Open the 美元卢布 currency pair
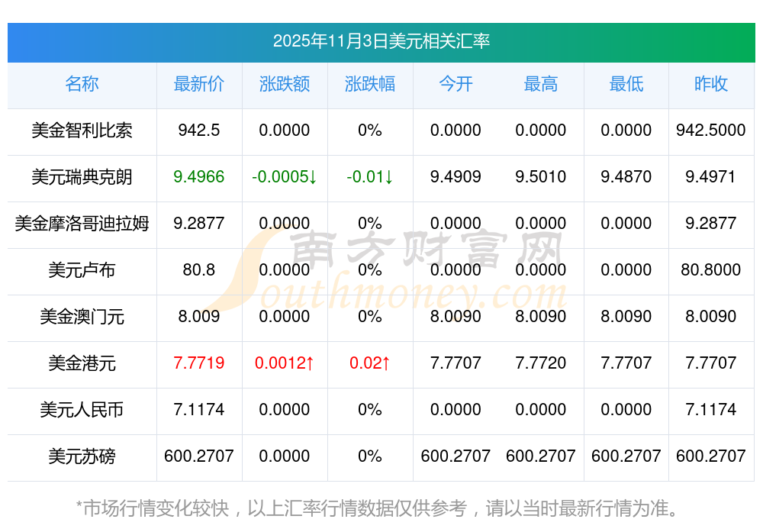 coord(82,270)
